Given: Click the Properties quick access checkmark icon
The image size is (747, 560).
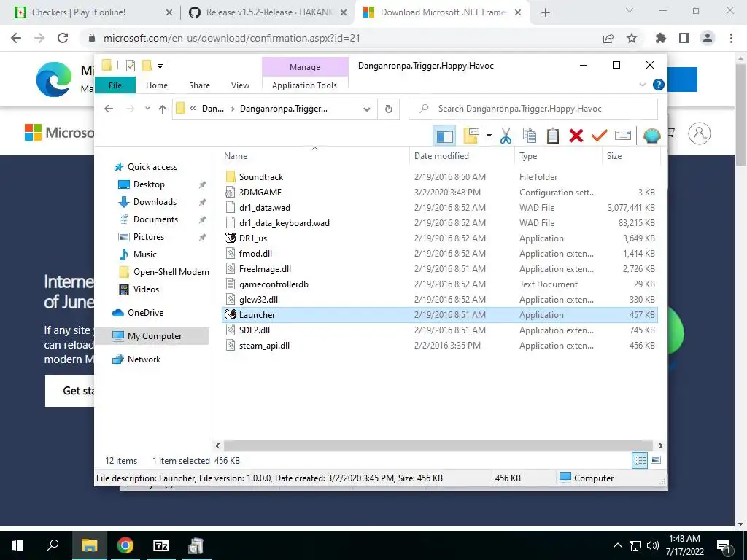Looking at the screenshot, I should pyautogui.click(x=130, y=65).
